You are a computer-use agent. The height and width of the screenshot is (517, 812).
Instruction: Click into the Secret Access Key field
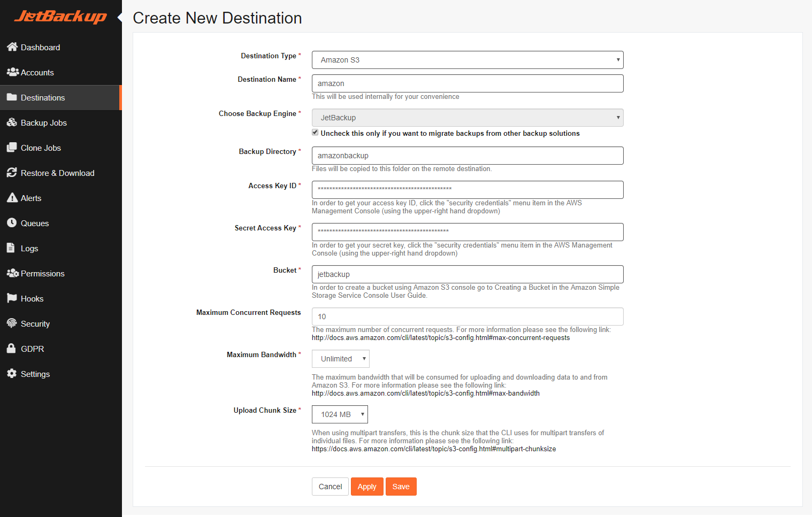468,232
